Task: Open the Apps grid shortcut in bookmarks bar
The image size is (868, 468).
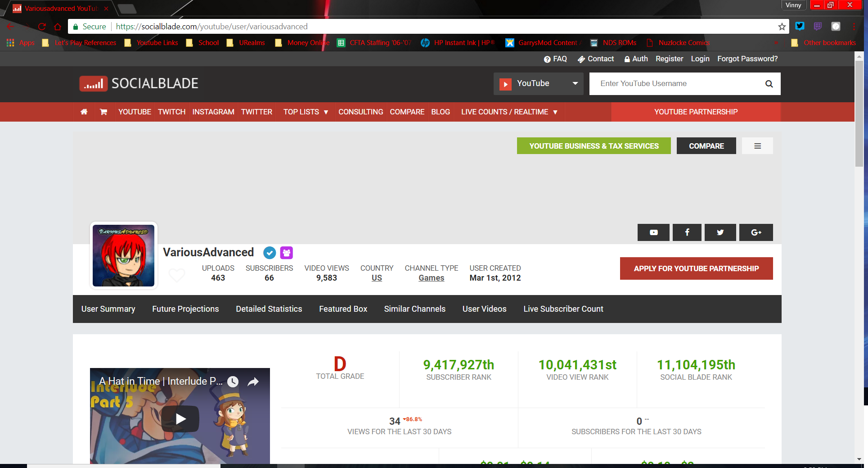Action: pos(21,43)
